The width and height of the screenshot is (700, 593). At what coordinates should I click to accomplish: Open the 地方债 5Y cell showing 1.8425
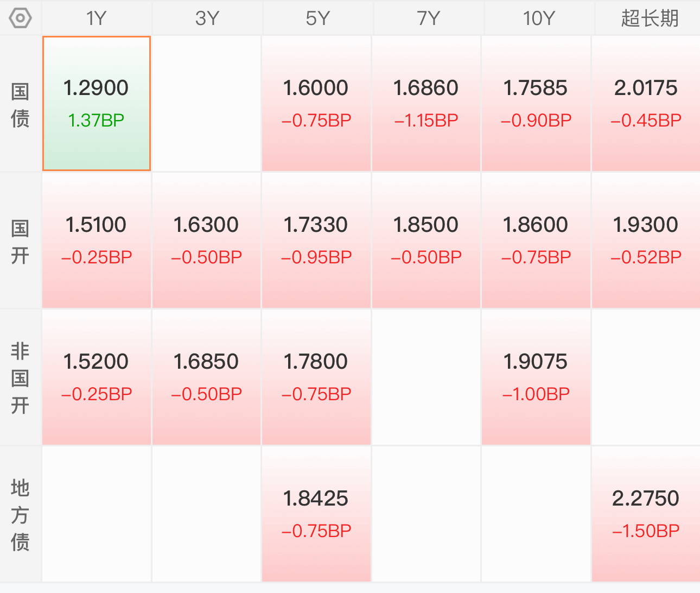[x=316, y=514]
